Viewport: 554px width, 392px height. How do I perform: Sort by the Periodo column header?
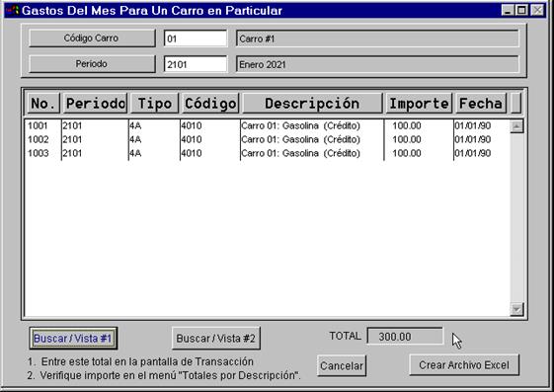tap(95, 104)
